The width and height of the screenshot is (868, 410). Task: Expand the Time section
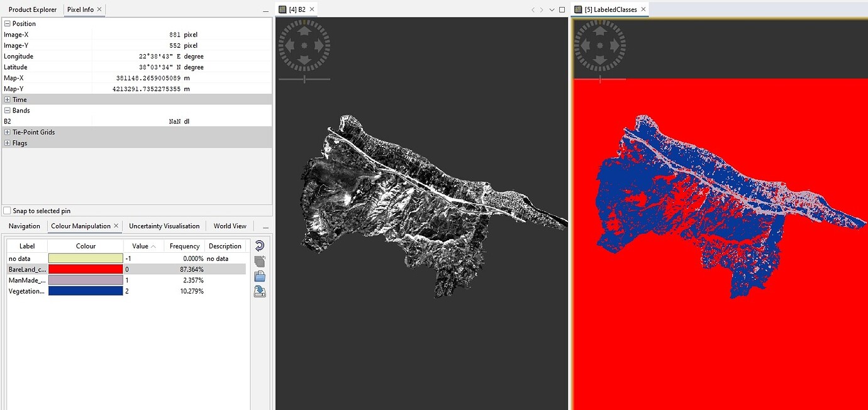point(7,99)
